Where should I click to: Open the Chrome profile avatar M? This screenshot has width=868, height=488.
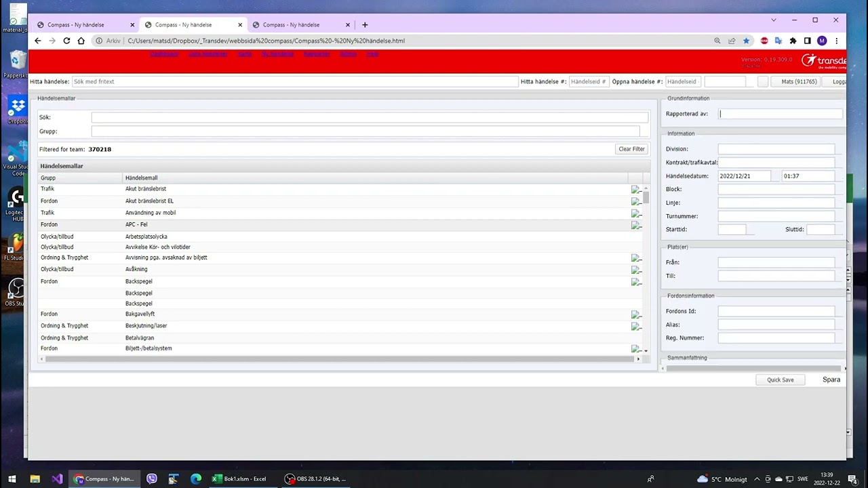tap(822, 41)
